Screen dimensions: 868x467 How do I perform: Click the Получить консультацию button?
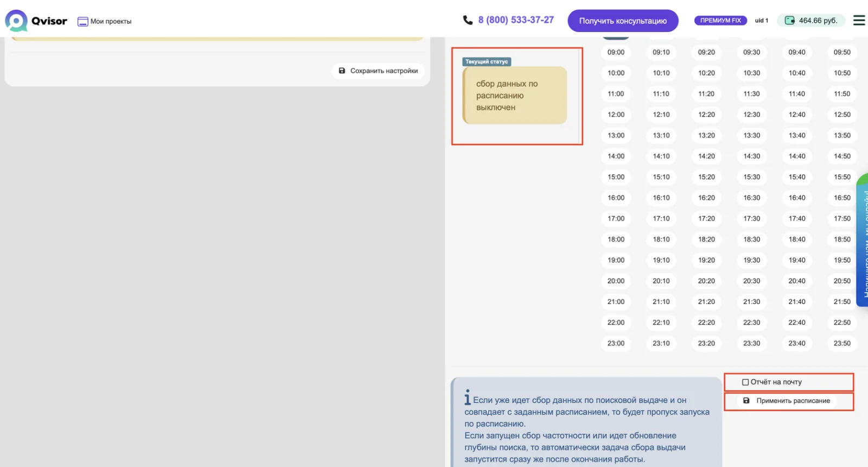pyautogui.click(x=623, y=21)
